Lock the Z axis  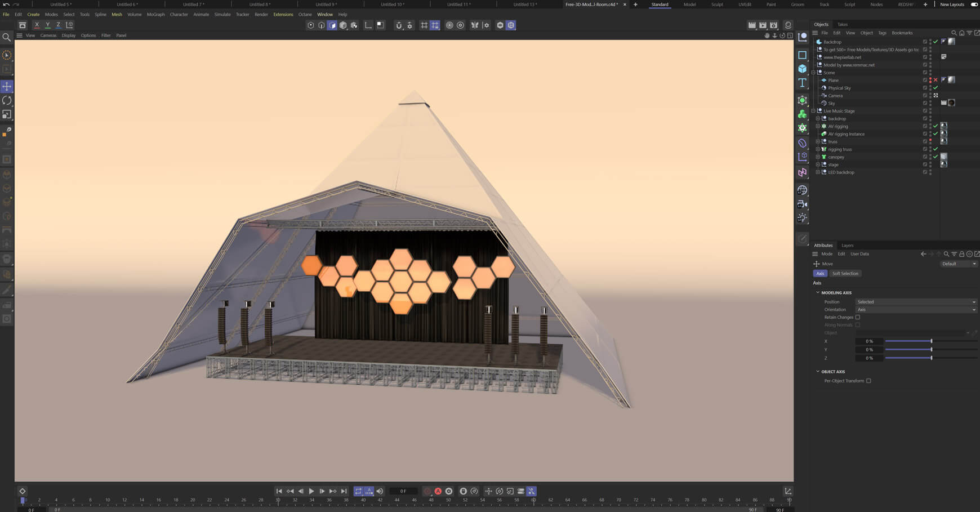pos(58,25)
